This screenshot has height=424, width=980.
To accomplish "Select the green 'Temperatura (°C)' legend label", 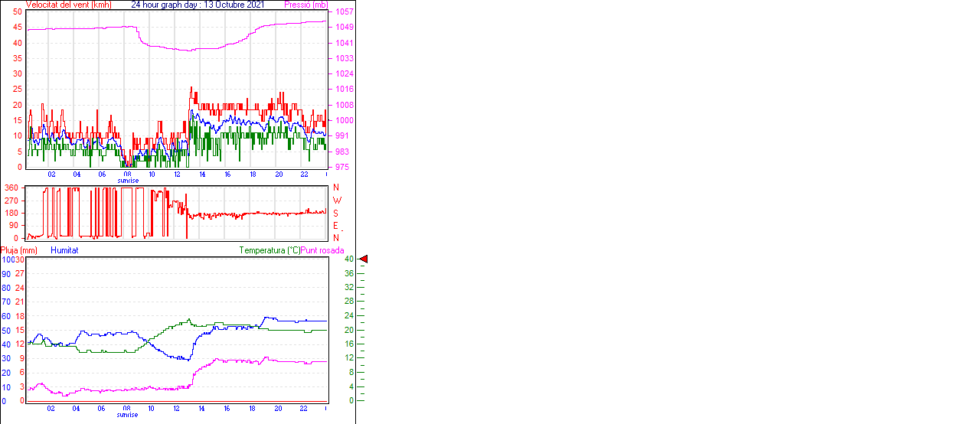I will click(269, 250).
